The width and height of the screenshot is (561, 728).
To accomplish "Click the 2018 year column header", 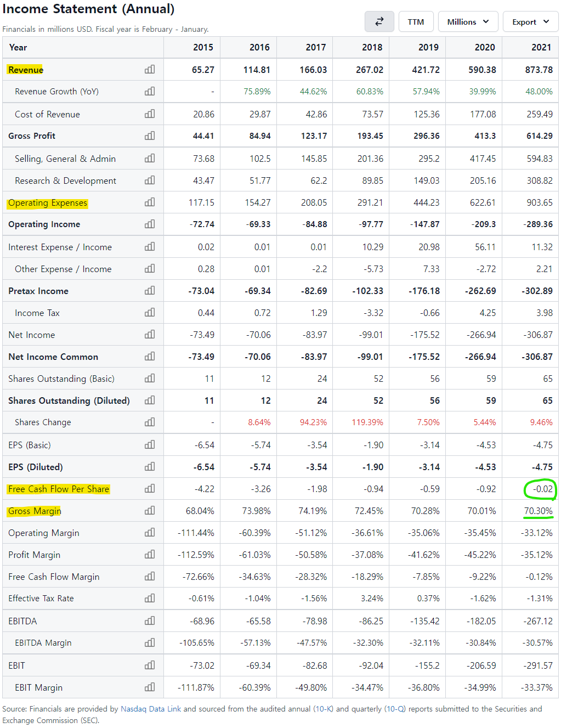I will tap(372, 47).
